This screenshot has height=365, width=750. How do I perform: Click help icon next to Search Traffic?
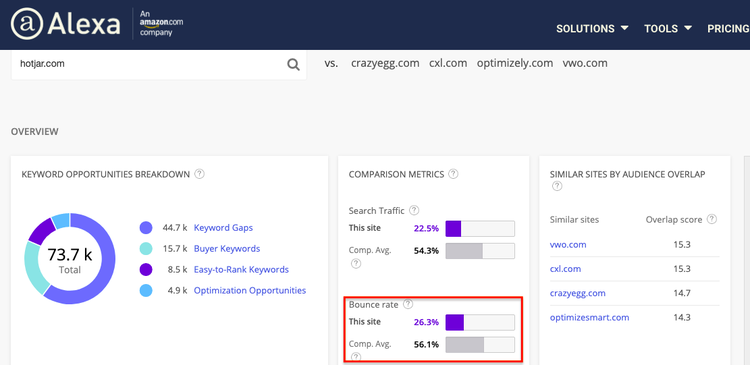[x=414, y=210]
